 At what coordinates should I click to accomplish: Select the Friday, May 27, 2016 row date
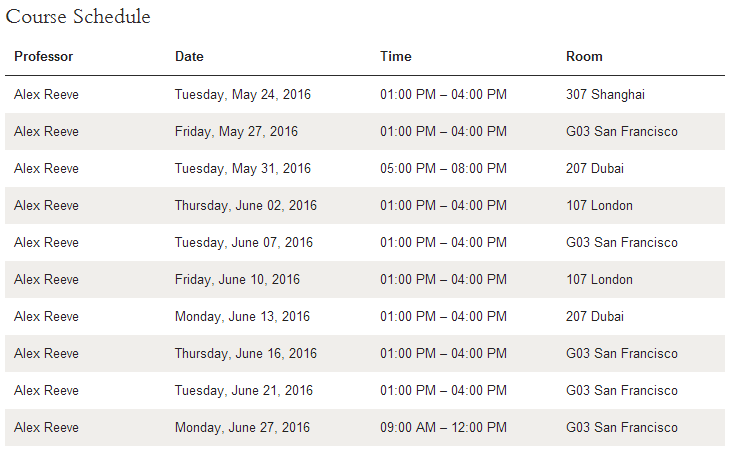(236, 131)
